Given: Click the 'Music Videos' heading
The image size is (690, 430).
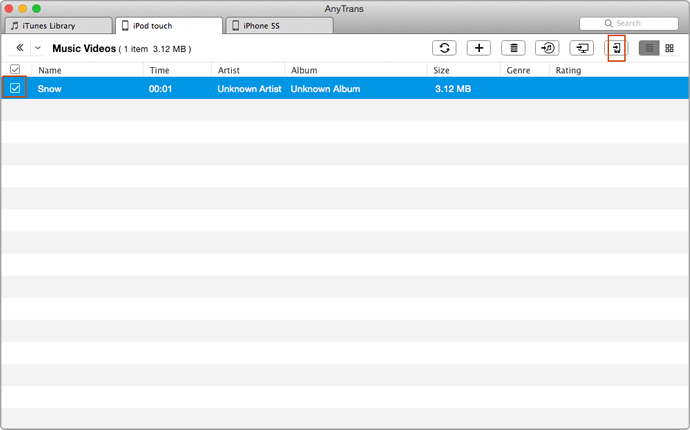Looking at the screenshot, I should pyautogui.click(x=84, y=48).
